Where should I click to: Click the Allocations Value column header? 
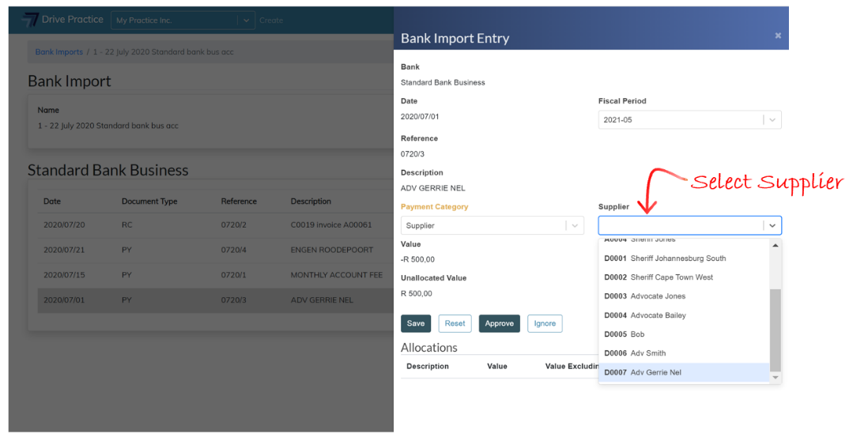[497, 367]
